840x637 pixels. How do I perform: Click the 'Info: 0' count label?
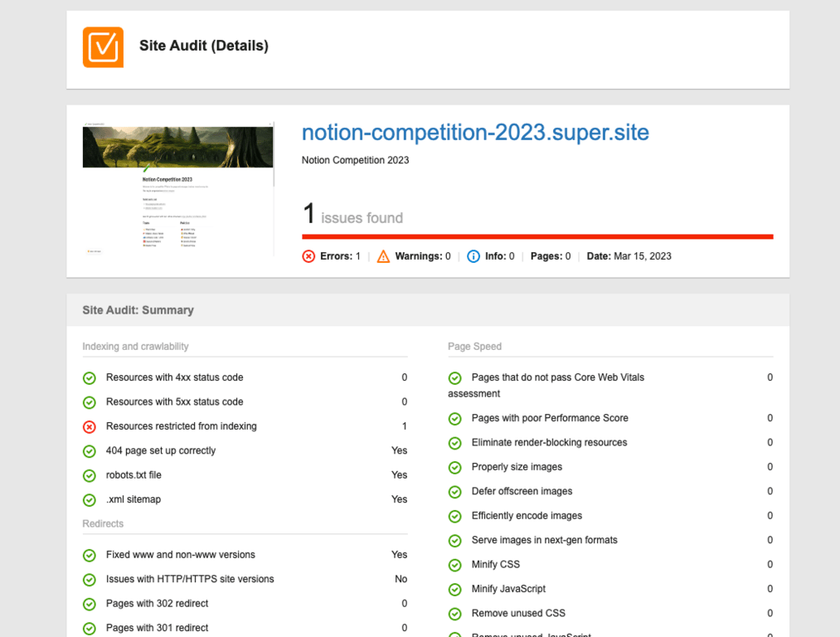pyautogui.click(x=500, y=256)
